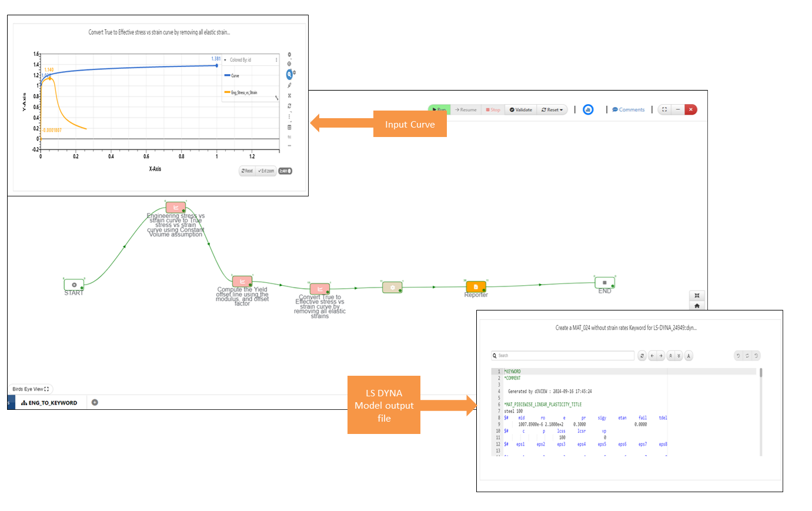Screen dimensions: 812x511
Task: Click the home icon on workflow canvas
Action: 697,306
